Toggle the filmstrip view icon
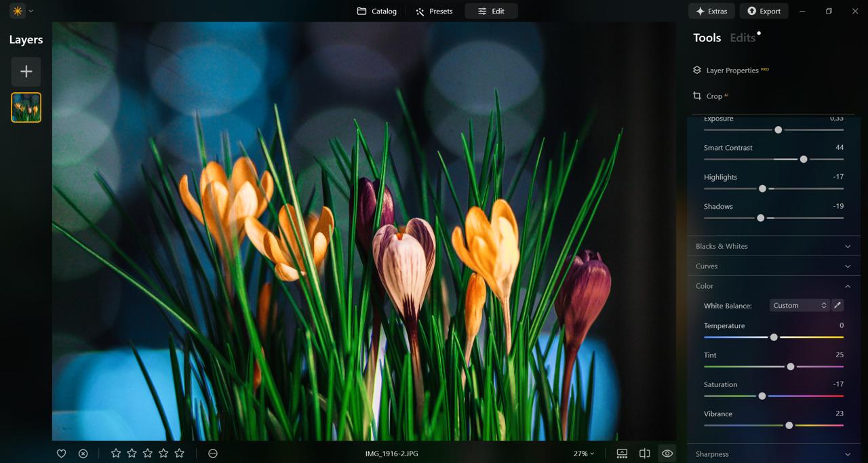Screen dimensions: 868x463 click(x=622, y=454)
